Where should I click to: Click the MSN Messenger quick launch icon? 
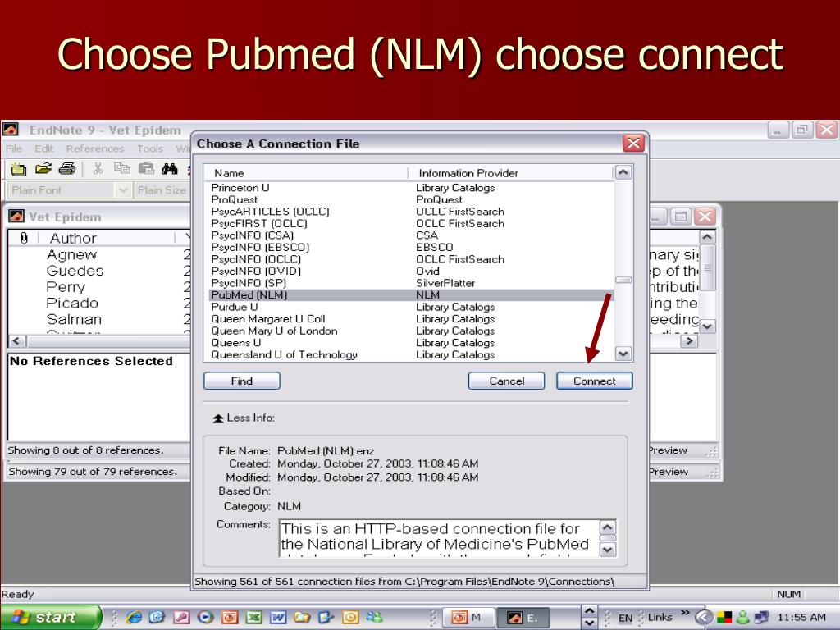(x=374, y=617)
